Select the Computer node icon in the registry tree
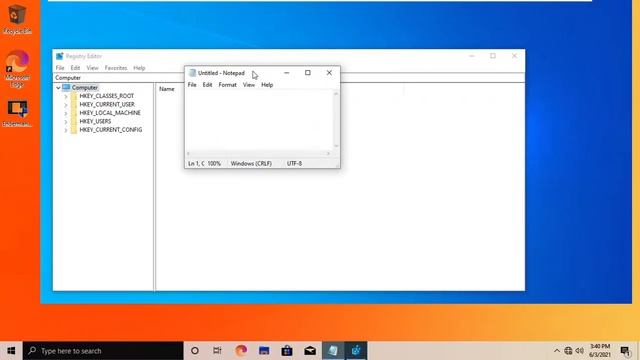 pyautogui.click(x=66, y=87)
